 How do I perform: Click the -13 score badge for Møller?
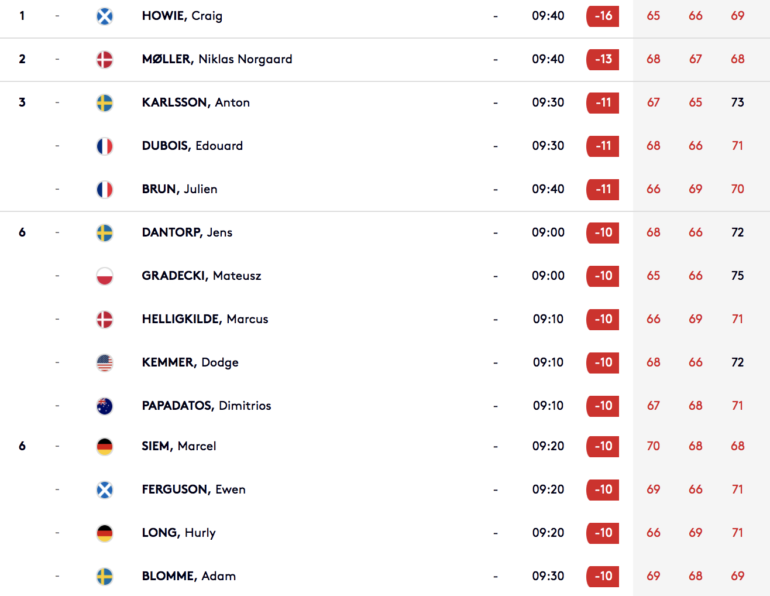(603, 59)
